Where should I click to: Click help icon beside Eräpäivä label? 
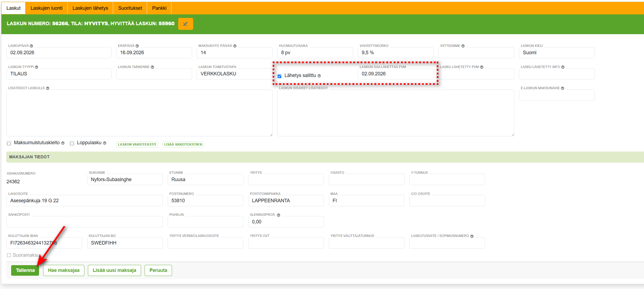click(x=137, y=46)
